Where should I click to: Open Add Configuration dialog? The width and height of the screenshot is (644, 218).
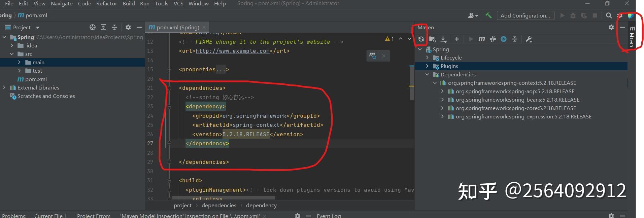pyautogui.click(x=525, y=15)
